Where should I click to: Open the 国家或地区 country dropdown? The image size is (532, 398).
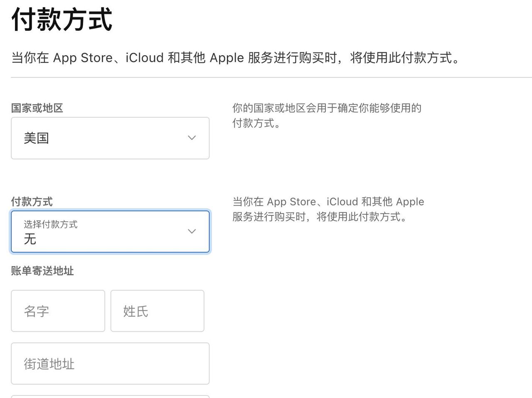[x=110, y=138]
